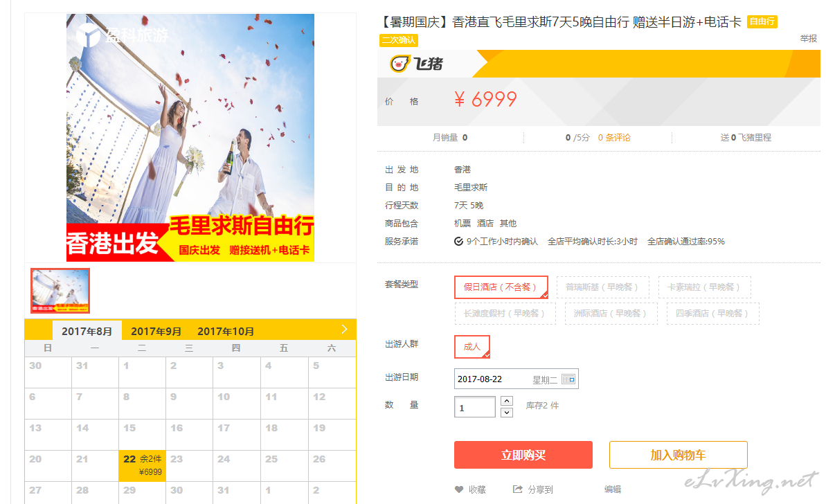Open the date picker calendar icon
826x504 pixels.
[568, 379]
